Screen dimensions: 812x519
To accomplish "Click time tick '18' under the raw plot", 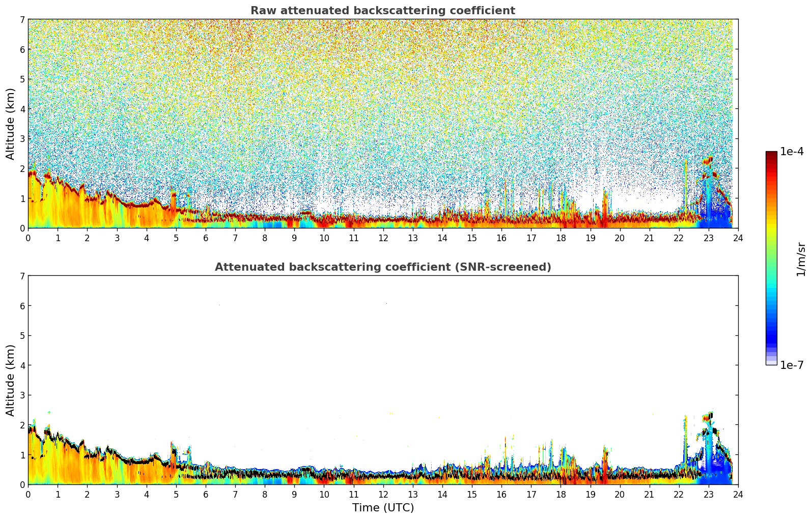I will [561, 238].
